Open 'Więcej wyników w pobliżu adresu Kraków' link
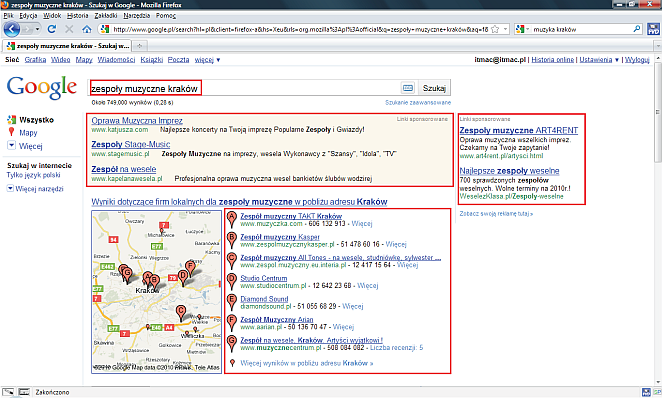Viewport: 662px width, 398px height. coord(307,363)
